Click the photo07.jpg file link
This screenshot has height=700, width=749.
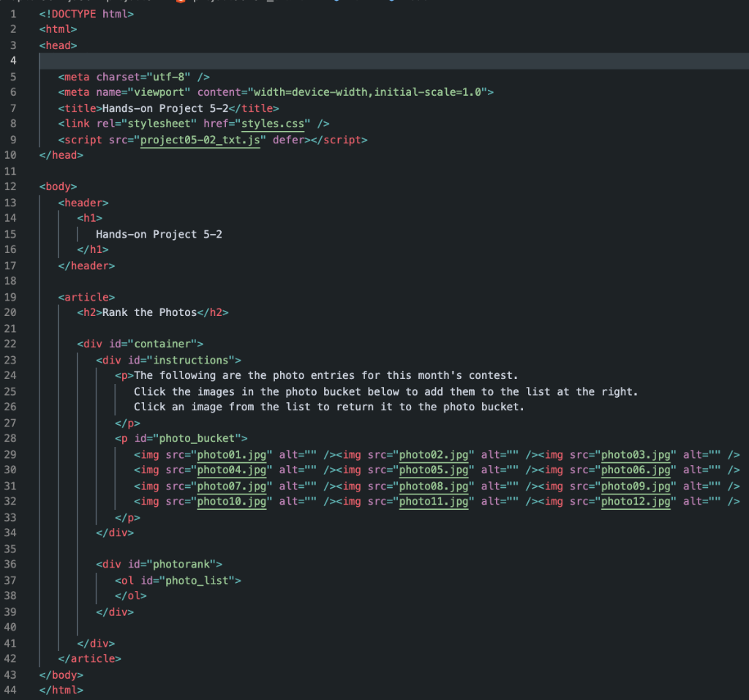tap(233, 486)
